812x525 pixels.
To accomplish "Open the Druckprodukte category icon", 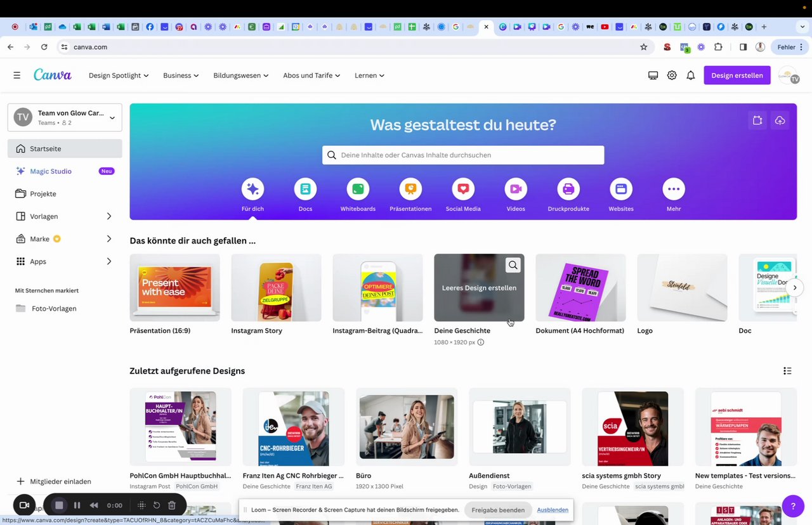I will tap(568, 189).
